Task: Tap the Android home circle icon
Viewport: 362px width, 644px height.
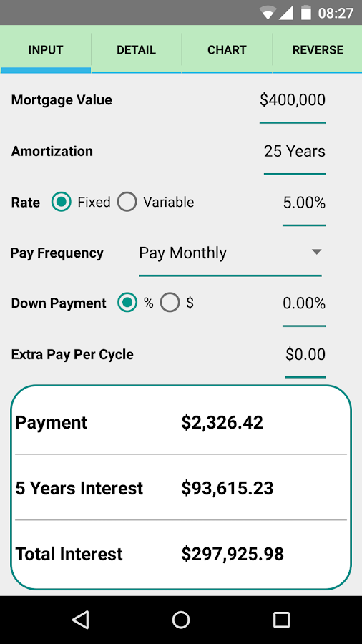Action: (181, 620)
